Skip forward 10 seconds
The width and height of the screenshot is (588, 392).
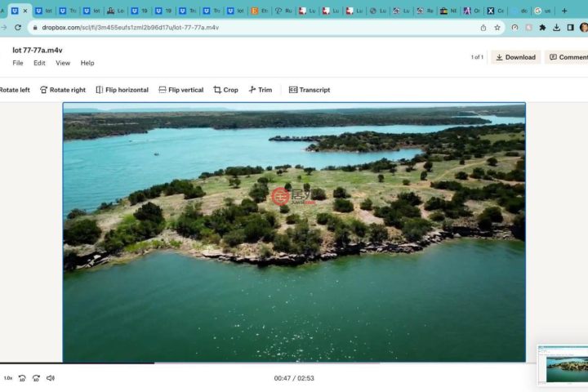[x=36, y=378]
